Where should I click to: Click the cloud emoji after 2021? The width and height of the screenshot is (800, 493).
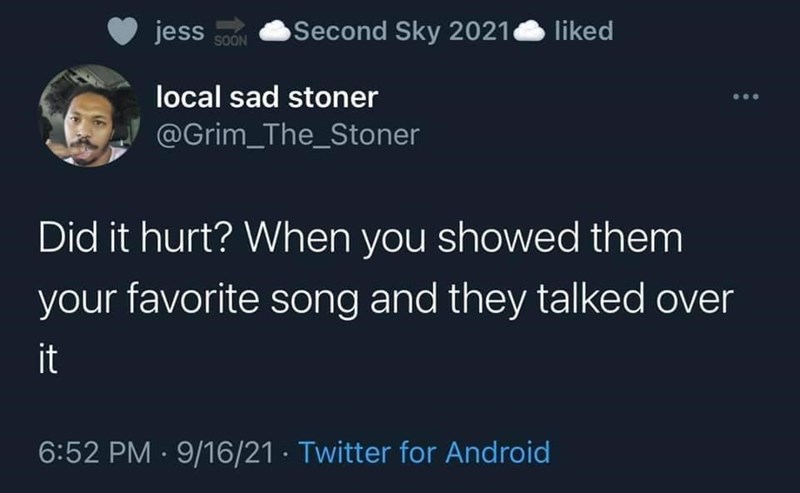coord(529,32)
